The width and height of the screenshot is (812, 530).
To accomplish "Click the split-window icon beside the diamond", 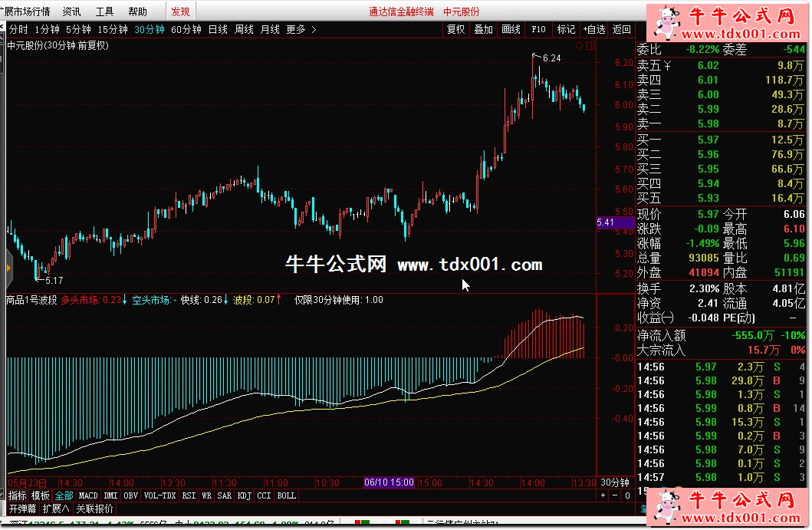I will pos(590,46).
